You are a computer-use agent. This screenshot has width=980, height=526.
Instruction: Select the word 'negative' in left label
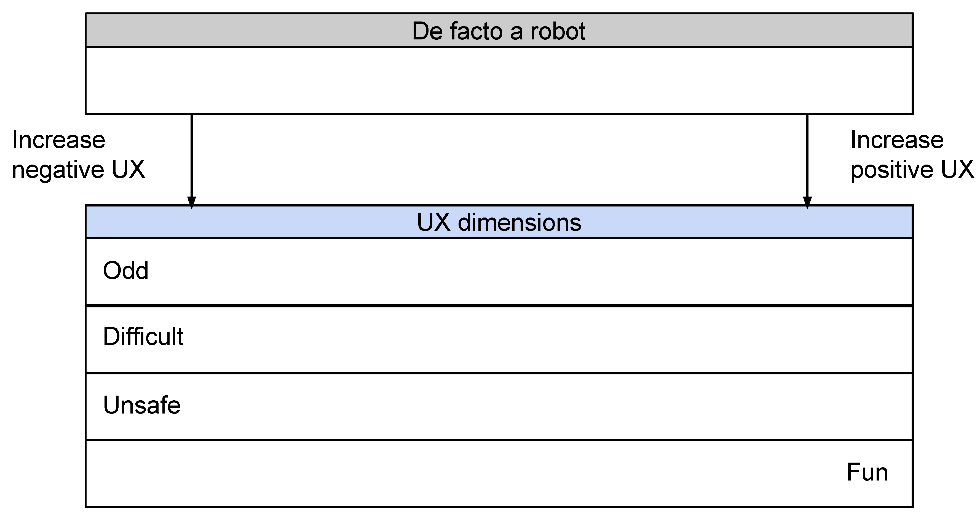[58, 170]
